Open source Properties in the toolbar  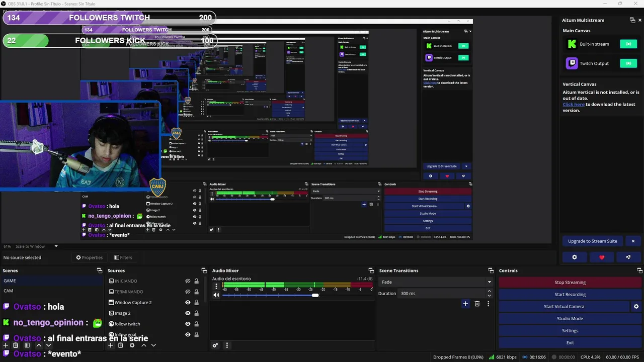pos(89,257)
